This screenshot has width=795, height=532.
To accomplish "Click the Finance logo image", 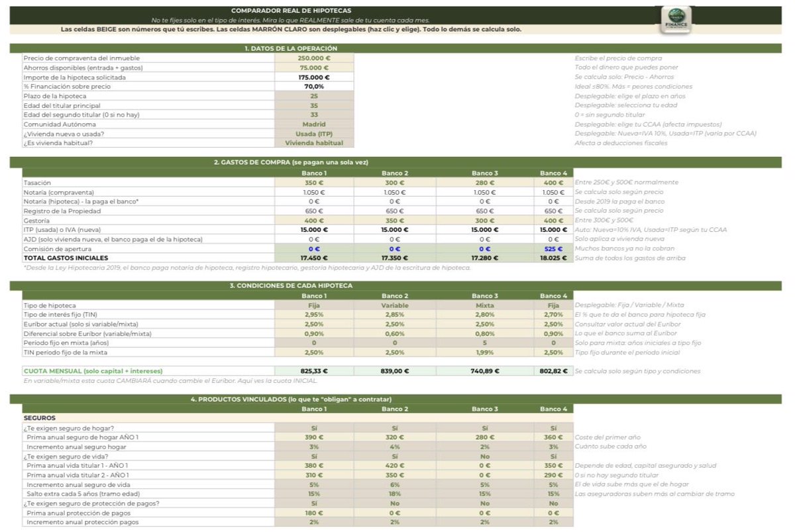I will (x=676, y=20).
